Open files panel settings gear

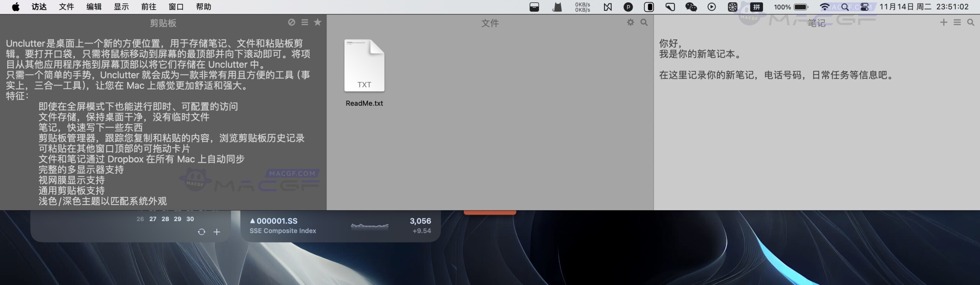click(630, 23)
